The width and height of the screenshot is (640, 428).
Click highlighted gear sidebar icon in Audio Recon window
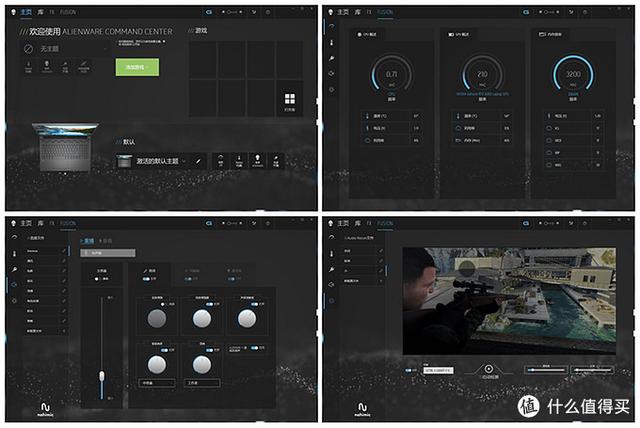pyautogui.click(x=331, y=300)
